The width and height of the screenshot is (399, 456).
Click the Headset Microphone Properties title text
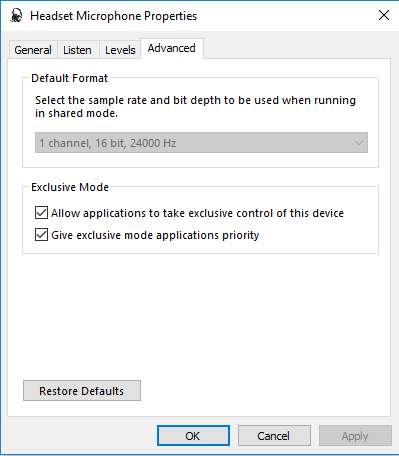tap(113, 16)
